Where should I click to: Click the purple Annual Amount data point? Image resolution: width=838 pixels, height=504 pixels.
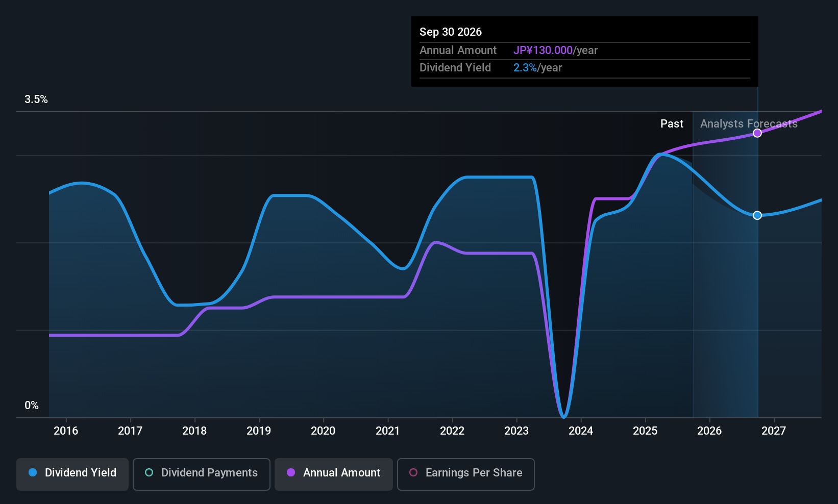click(757, 133)
